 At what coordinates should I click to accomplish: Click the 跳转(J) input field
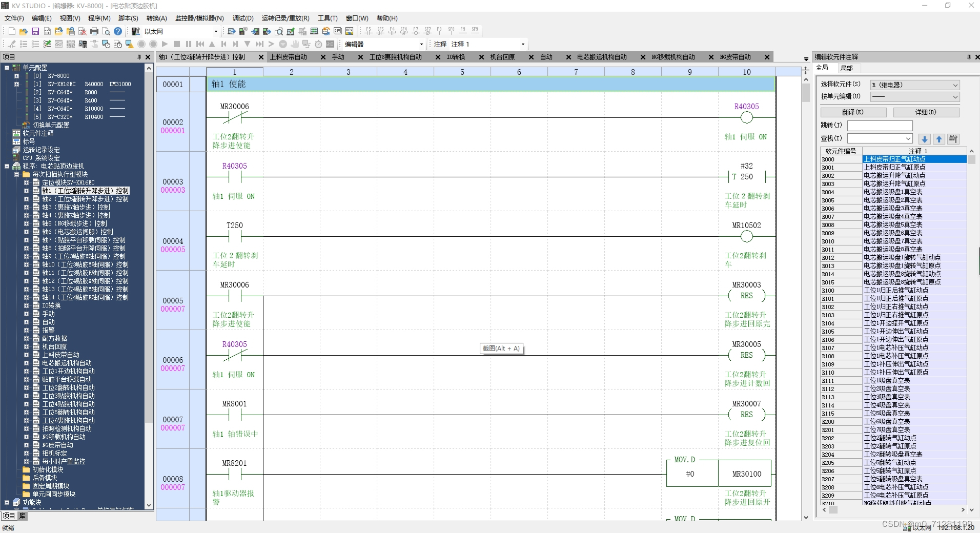point(880,126)
